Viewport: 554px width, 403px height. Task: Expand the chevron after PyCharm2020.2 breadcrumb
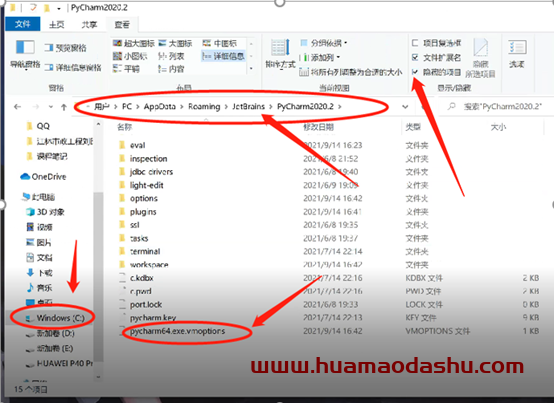340,106
